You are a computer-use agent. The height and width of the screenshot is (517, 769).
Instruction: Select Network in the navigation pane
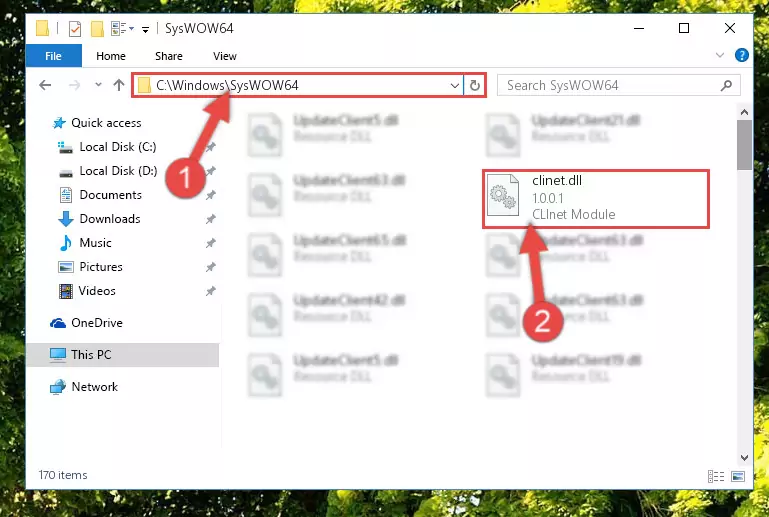click(95, 387)
